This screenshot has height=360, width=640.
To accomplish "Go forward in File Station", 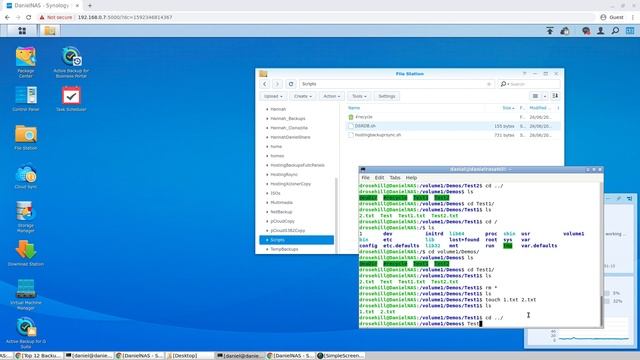I will (x=277, y=84).
